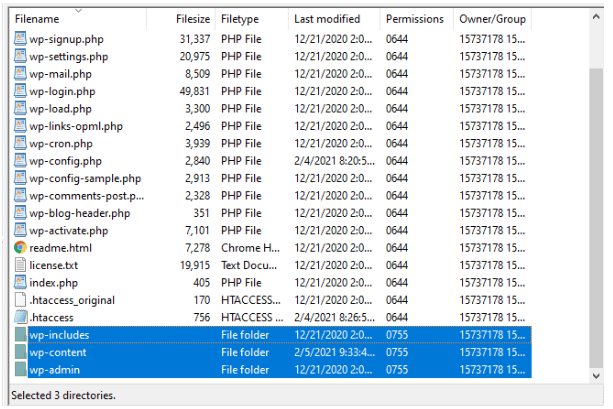613x409 pixels.
Task: Click the Owner/Group column header
Action: [492, 19]
